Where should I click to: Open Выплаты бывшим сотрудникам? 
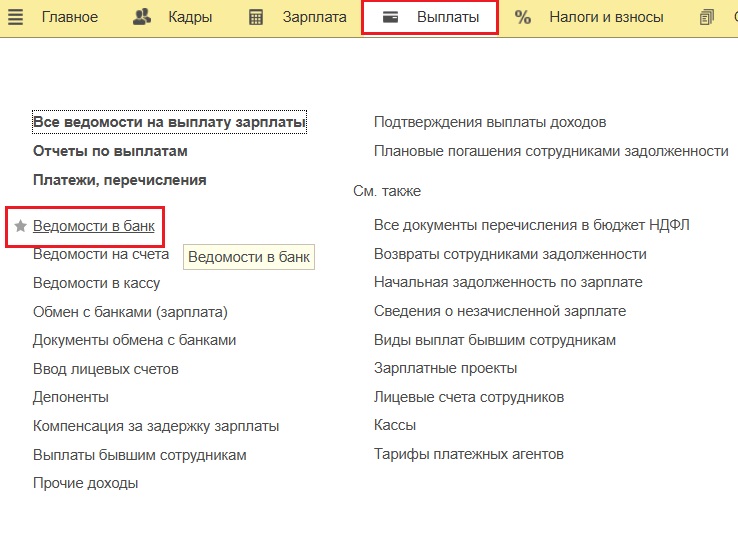[140, 455]
